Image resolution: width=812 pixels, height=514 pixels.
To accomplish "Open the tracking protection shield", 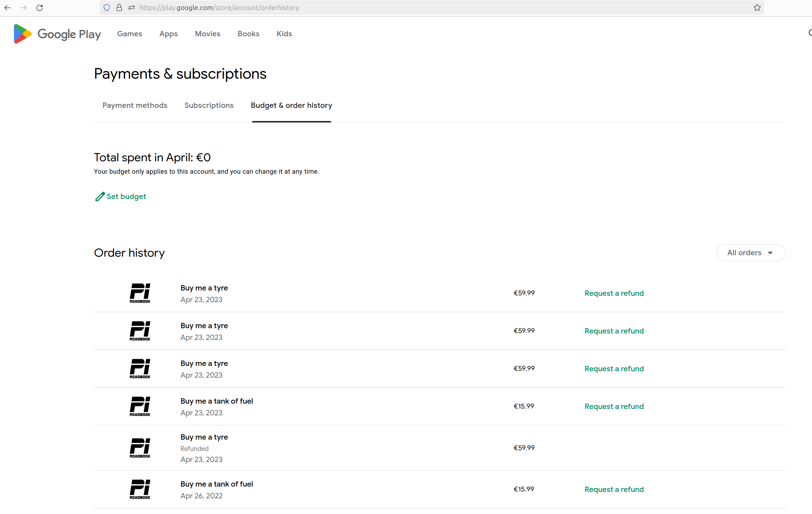I will (x=106, y=7).
